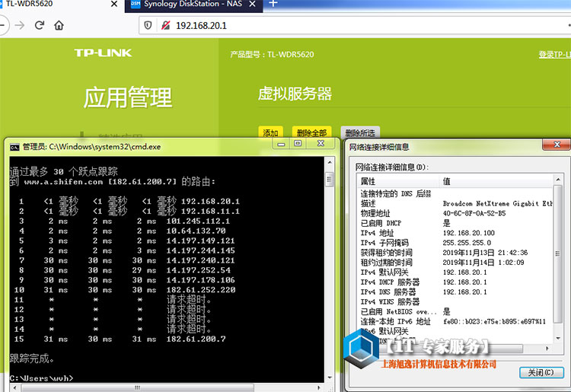Viewport: 571px width, 392px height.
Task: Click the TP-LINK logo
Action: tap(103, 53)
